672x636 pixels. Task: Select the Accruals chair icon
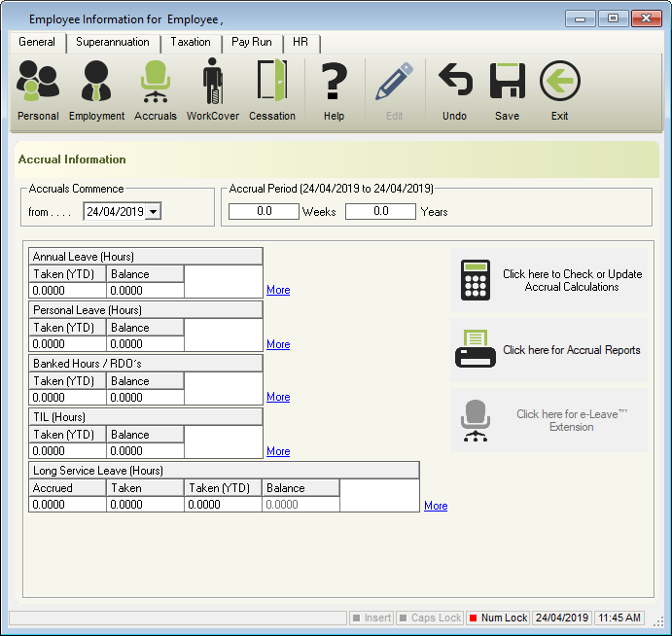click(156, 90)
